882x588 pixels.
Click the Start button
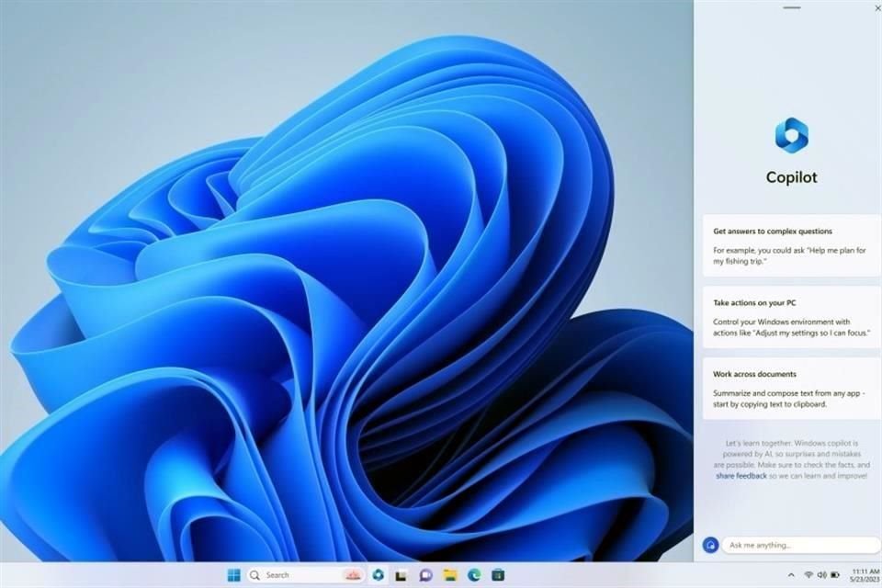[x=232, y=574]
